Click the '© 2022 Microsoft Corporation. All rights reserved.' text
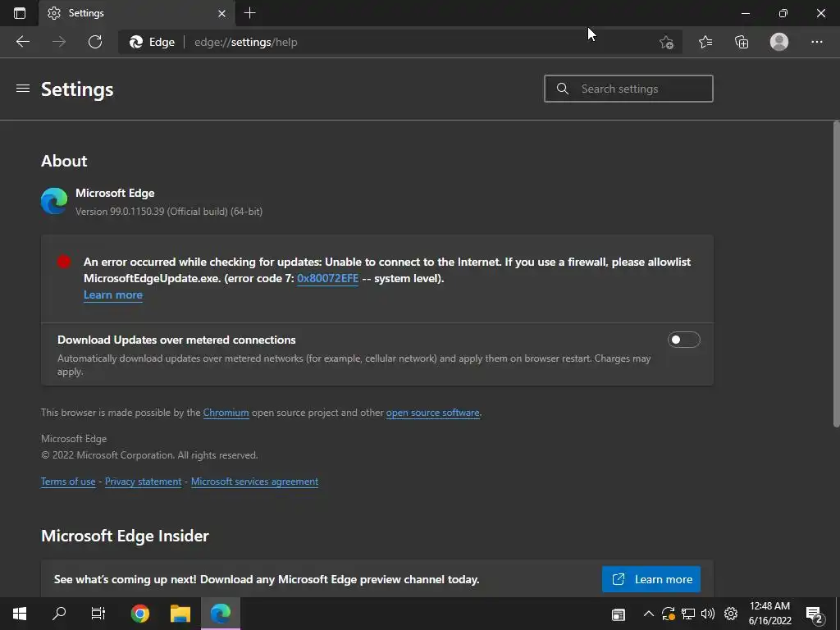This screenshot has height=630, width=840. coord(149,454)
